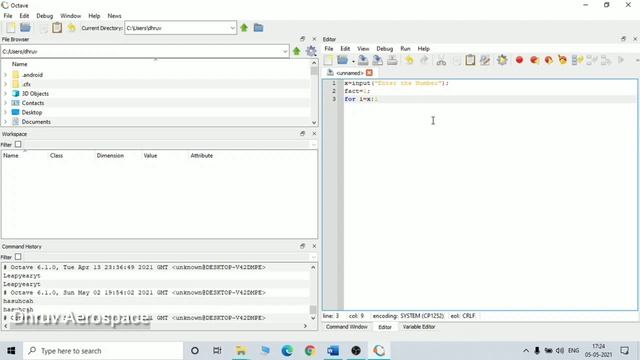Open Windows Start menu
The width and height of the screenshot is (640, 360).
point(11,351)
